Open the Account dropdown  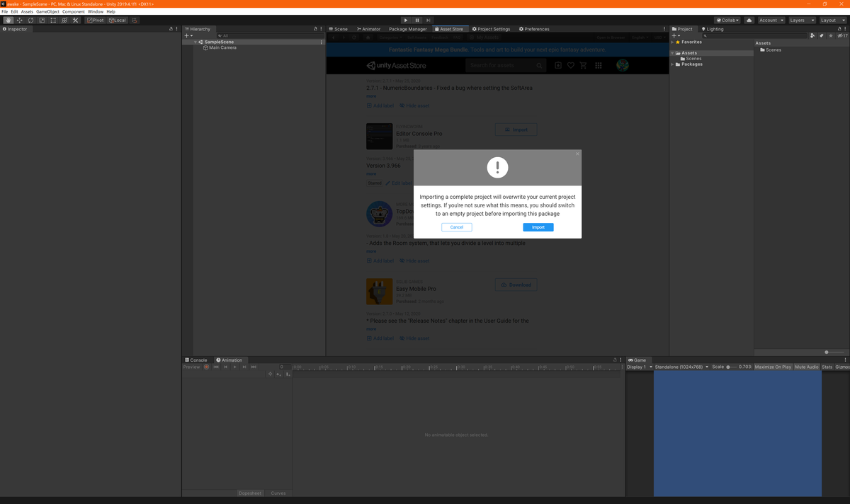[771, 21]
